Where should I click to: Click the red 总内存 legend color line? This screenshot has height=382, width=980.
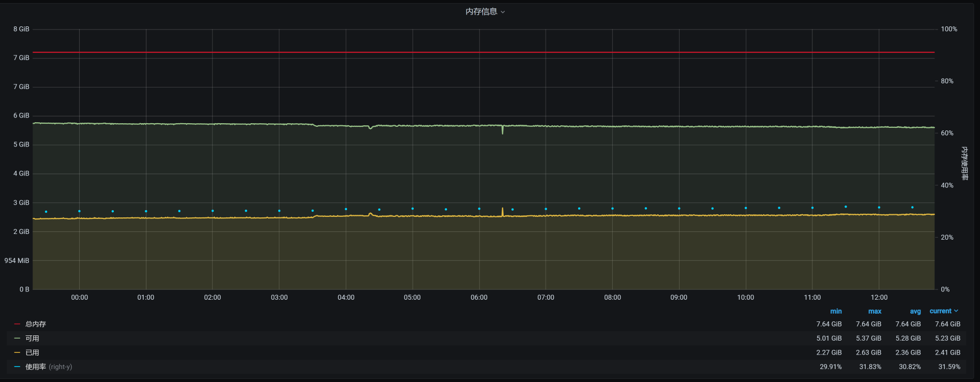(17, 324)
